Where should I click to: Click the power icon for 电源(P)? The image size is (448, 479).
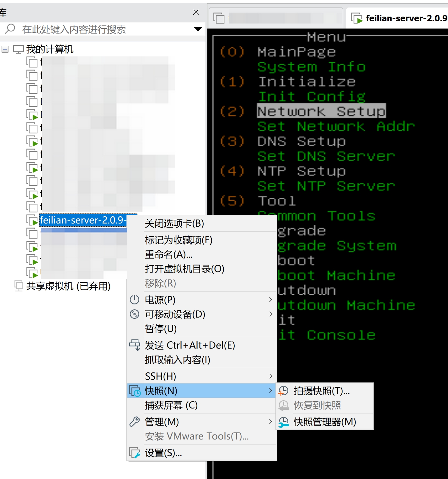click(135, 300)
